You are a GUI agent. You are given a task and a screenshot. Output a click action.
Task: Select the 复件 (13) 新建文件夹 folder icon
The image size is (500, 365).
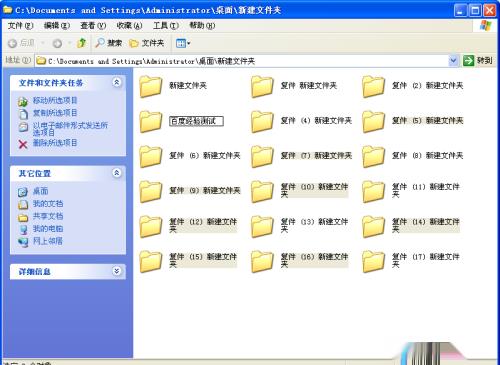pos(262,226)
